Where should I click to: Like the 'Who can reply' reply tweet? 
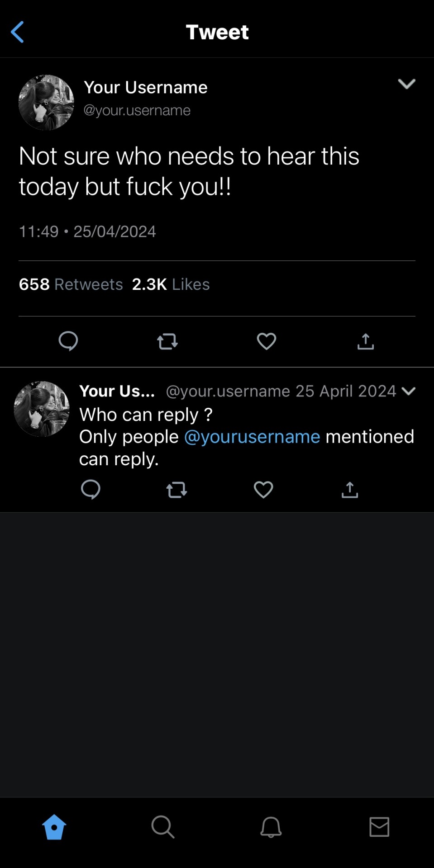pyautogui.click(x=263, y=490)
